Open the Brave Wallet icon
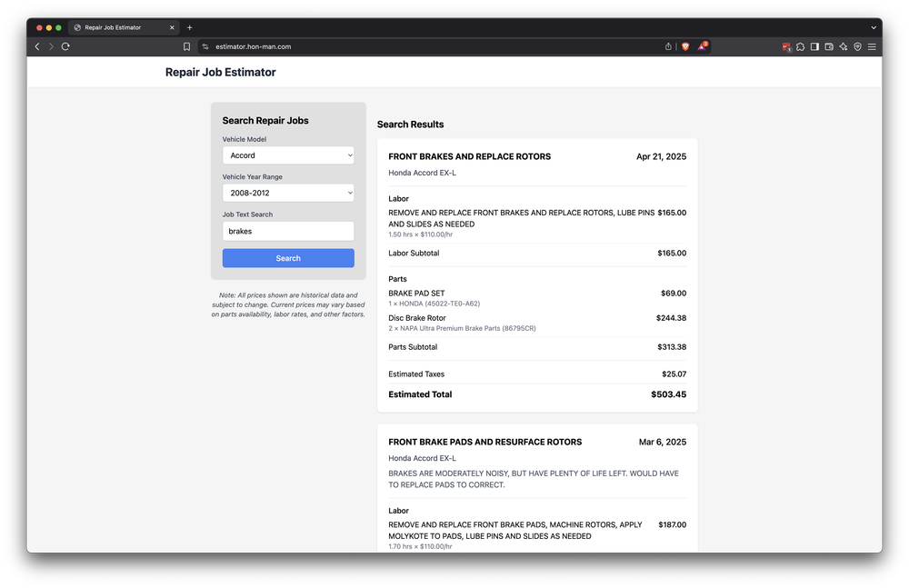The width and height of the screenshot is (909, 588). click(828, 46)
